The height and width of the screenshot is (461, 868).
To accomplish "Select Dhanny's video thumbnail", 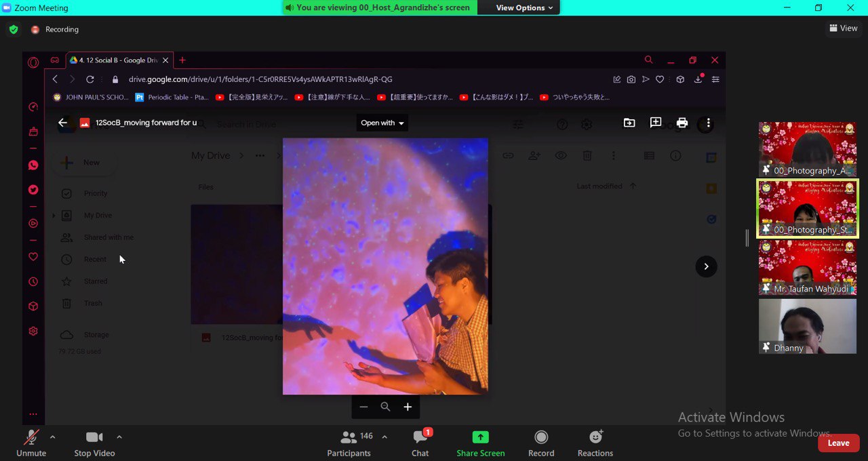I will coord(807,326).
